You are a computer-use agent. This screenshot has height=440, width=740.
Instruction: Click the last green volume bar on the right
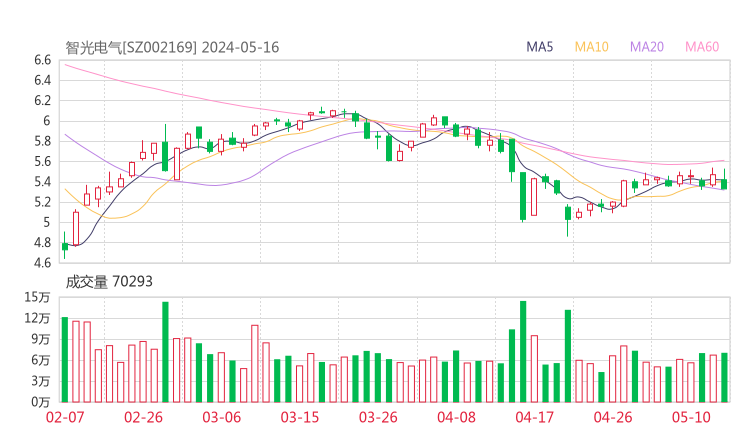coord(724,378)
